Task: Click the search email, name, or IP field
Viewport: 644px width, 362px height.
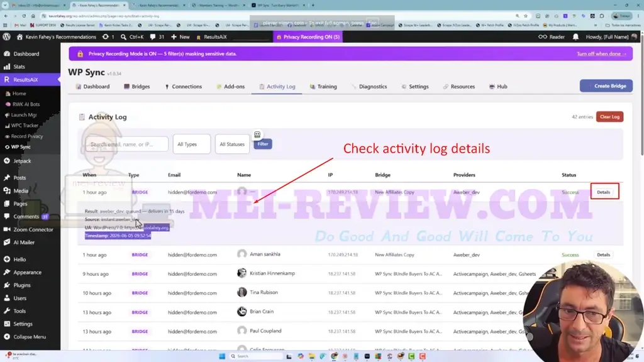Action: point(126,144)
